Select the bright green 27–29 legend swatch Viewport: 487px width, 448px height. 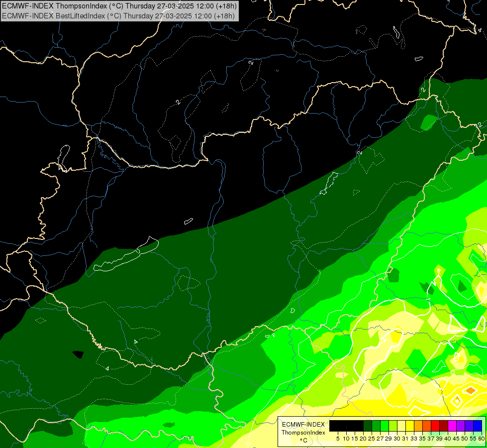(x=385, y=426)
